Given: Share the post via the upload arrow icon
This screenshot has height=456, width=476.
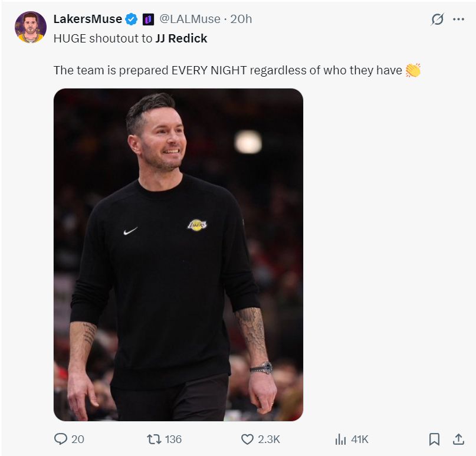Looking at the screenshot, I should (x=458, y=439).
